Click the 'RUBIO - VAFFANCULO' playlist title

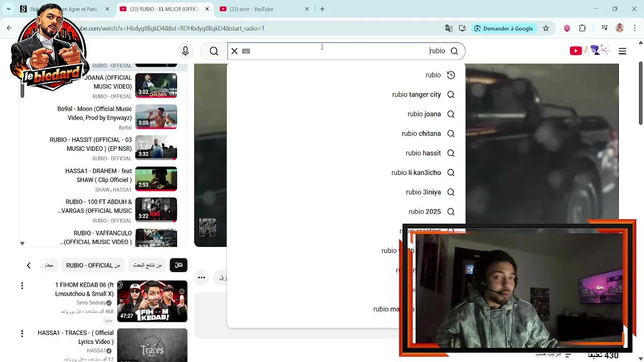[x=96, y=238]
